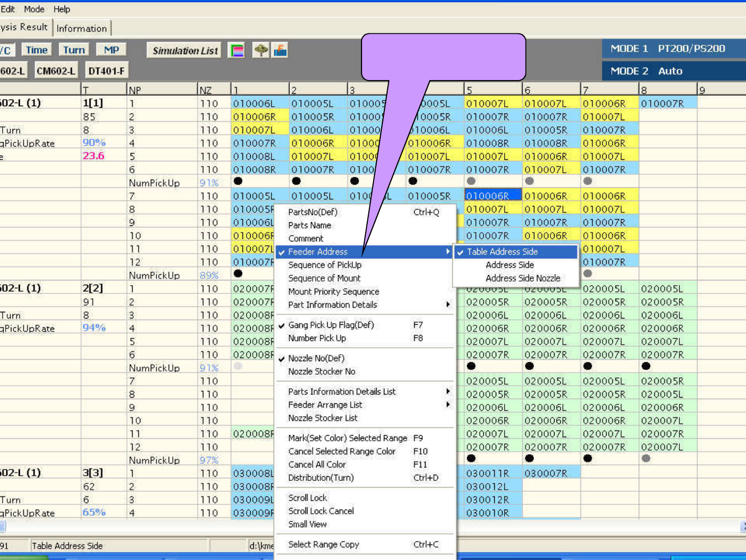
Task: Choose Address Side Nozzle from submenu
Action: (x=523, y=278)
